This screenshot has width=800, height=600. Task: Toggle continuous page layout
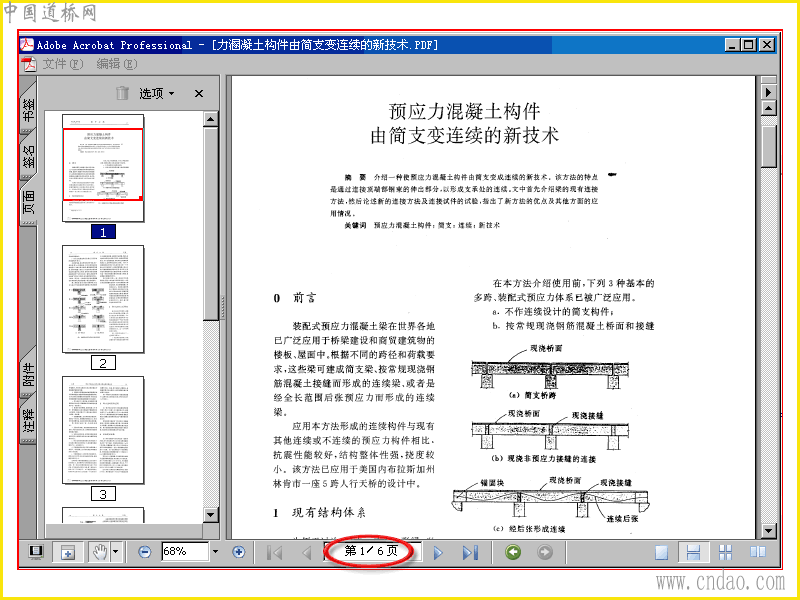[693, 552]
